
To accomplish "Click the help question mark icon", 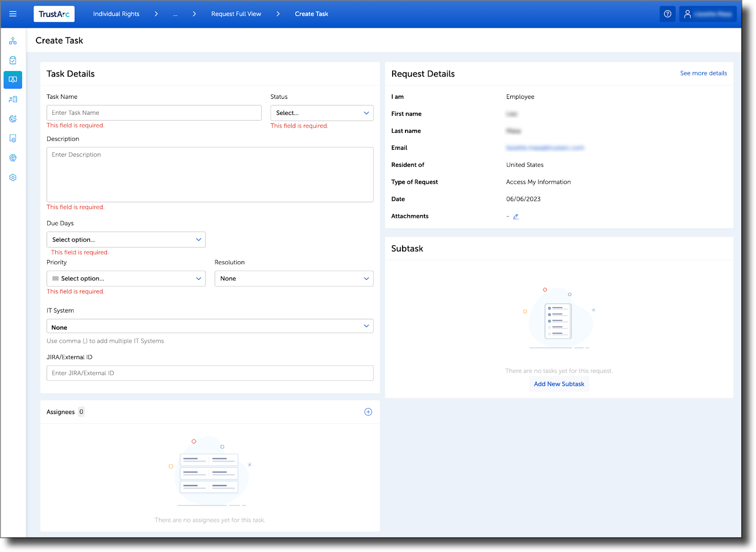I will tap(668, 14).
